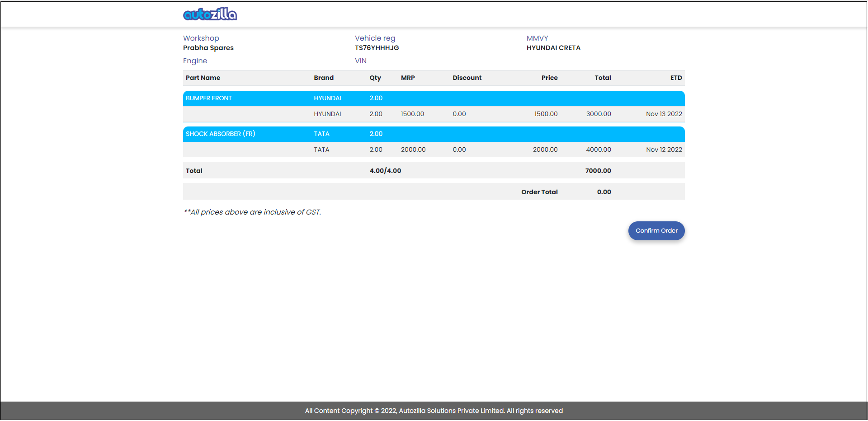Click discount 0.00 in Tata row
Viewport: 868px width, 421px height.
pos(459,150)
